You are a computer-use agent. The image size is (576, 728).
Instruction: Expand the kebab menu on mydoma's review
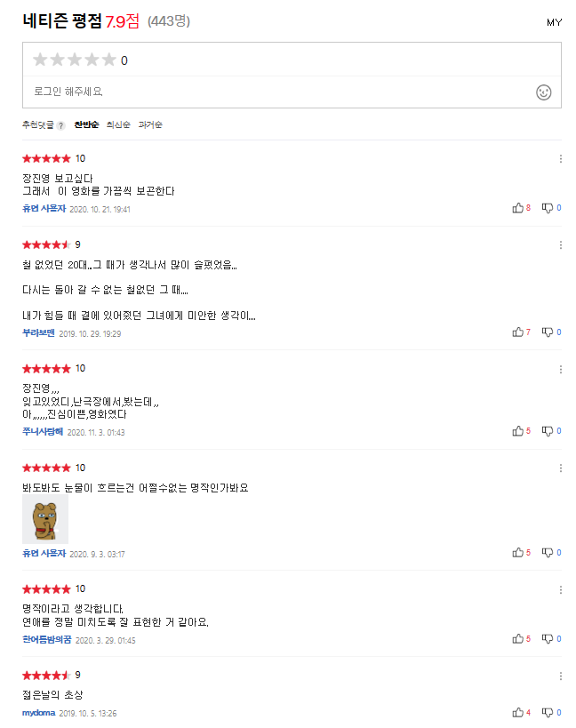coord(560,676)
